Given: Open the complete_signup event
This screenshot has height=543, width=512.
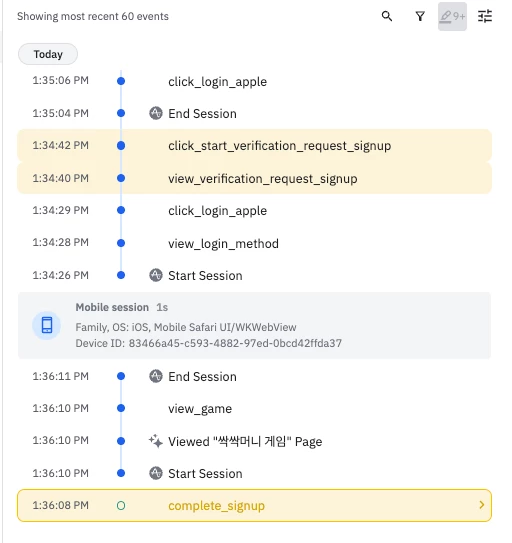Looking at the screenshot, I should pos(254,505).
